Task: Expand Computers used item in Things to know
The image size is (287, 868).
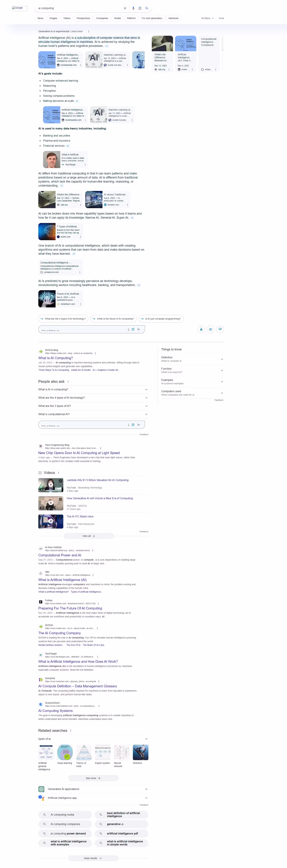Action: click(192, 393)
